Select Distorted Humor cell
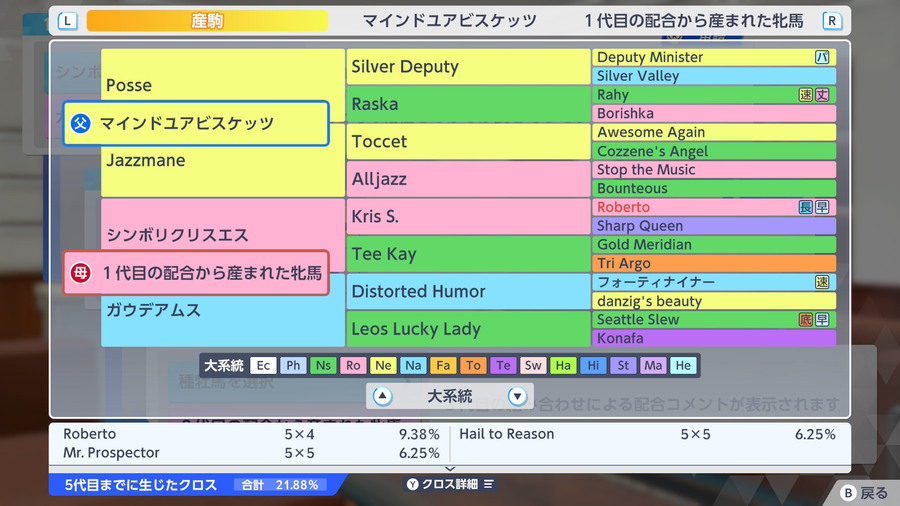 (468, 291)
